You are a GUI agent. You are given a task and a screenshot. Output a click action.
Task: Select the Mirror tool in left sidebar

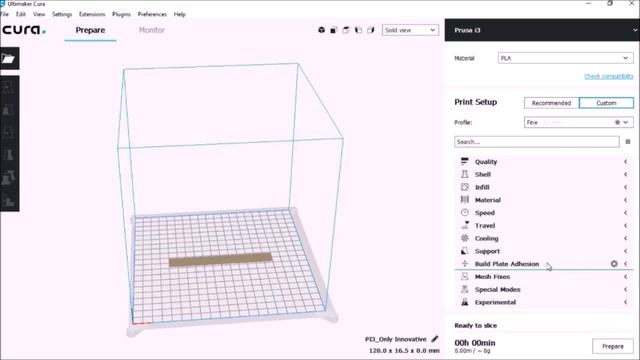coord(9,155)
